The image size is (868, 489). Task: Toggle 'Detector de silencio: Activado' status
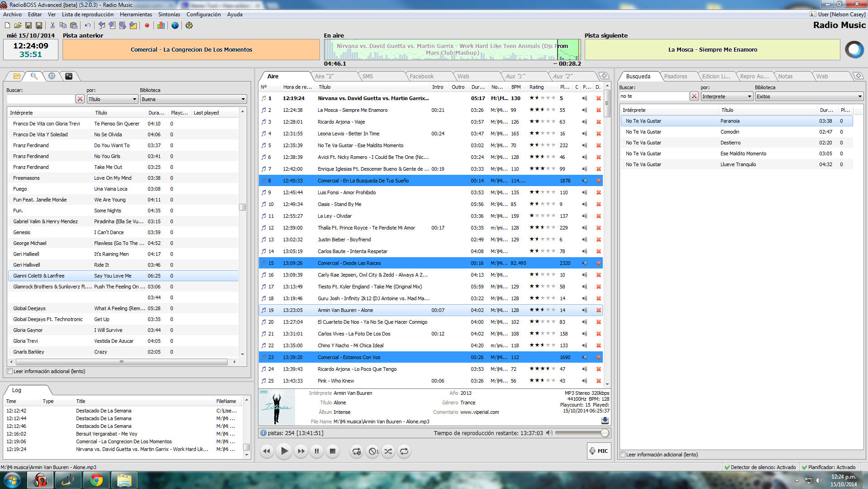760,467
